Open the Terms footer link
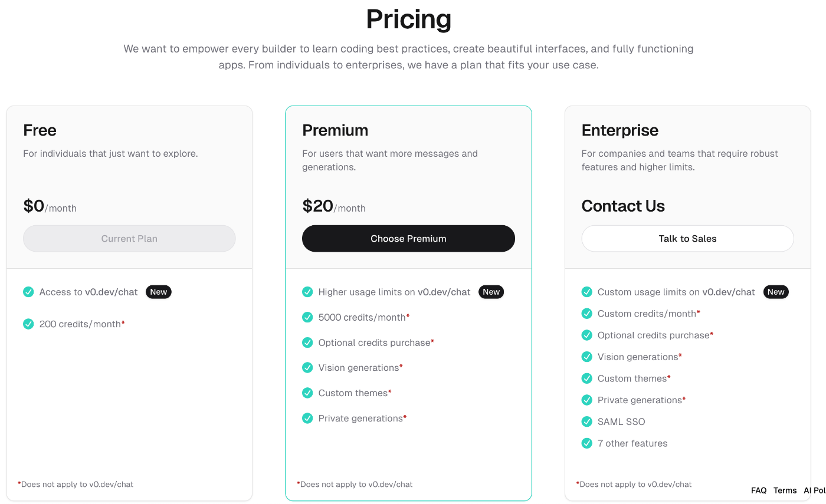The height and width of the screenshot is (504, 826). [785, 490]
